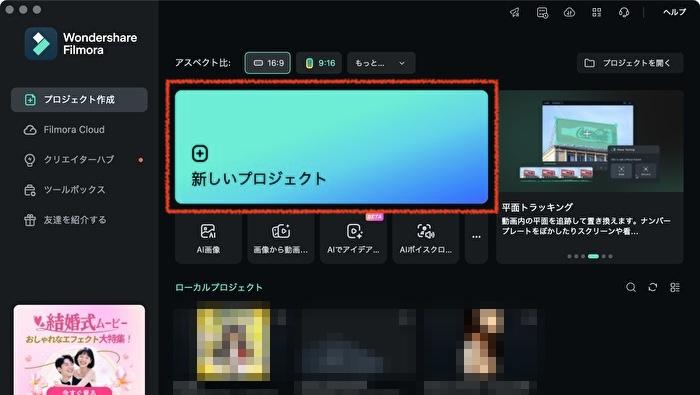Image resolution: width=700 pixels, height=395 pixels.
Task: Select 16:9 aspect ratio
Action: click(x=268, y=63)
